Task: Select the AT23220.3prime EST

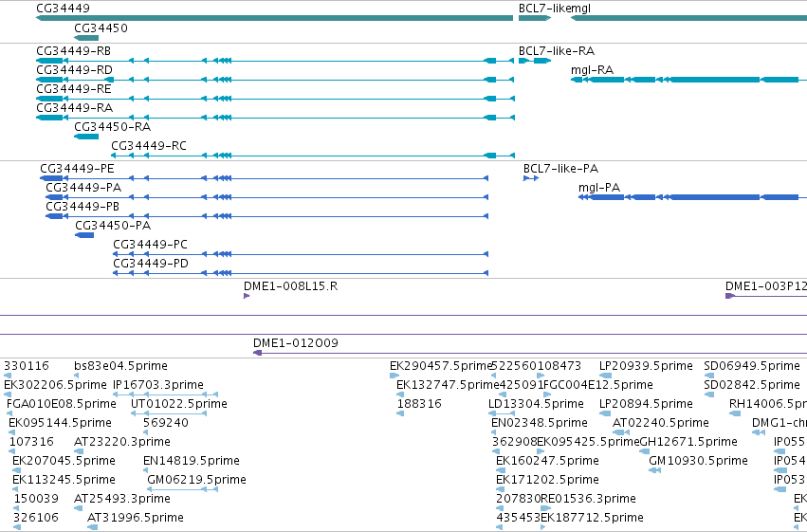Action: pos(122,442)
